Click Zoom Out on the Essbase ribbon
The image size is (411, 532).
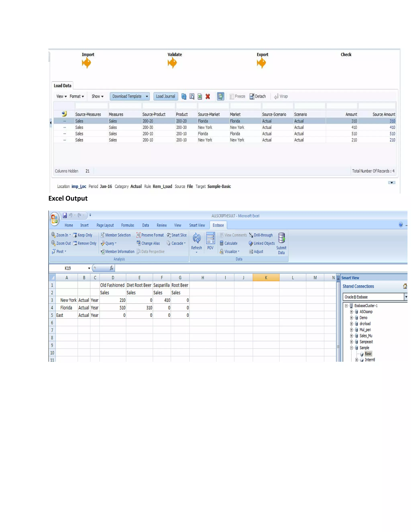(x=61, y=243)
